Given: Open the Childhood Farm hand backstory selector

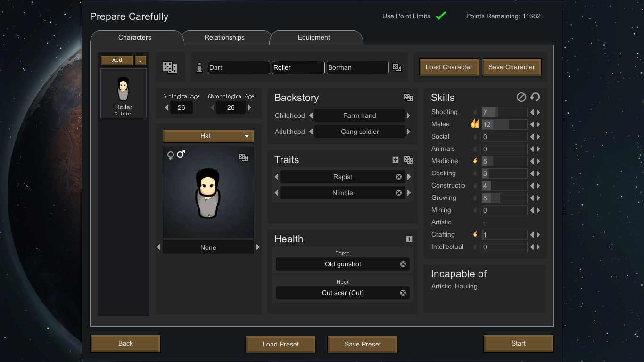Looking at the screenshot, I should pos(360,115).
